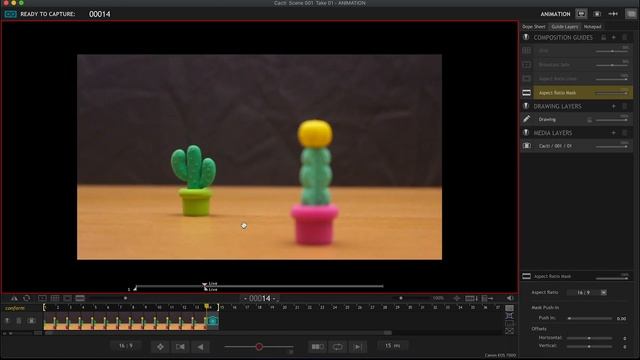The width and height of the screenshot is (640, 360).
Task: Select the live capture frame in the timeline
Action: tap(213, 321)
